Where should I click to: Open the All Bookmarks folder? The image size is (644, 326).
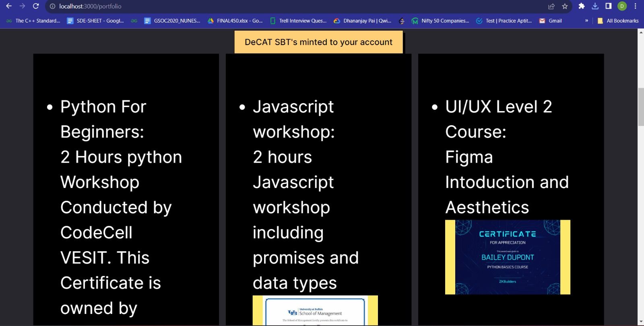point(618,21)
